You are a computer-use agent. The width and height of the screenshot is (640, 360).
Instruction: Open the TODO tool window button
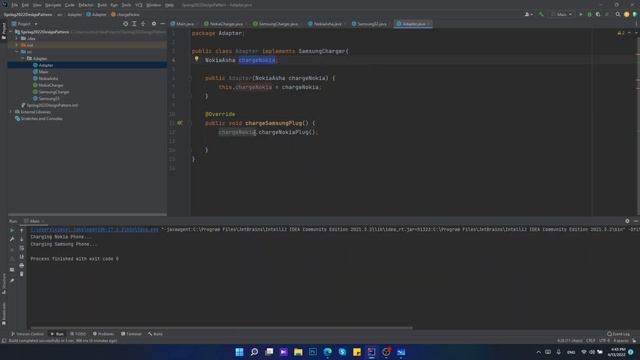pyautogui.click(x=78, y=334)
